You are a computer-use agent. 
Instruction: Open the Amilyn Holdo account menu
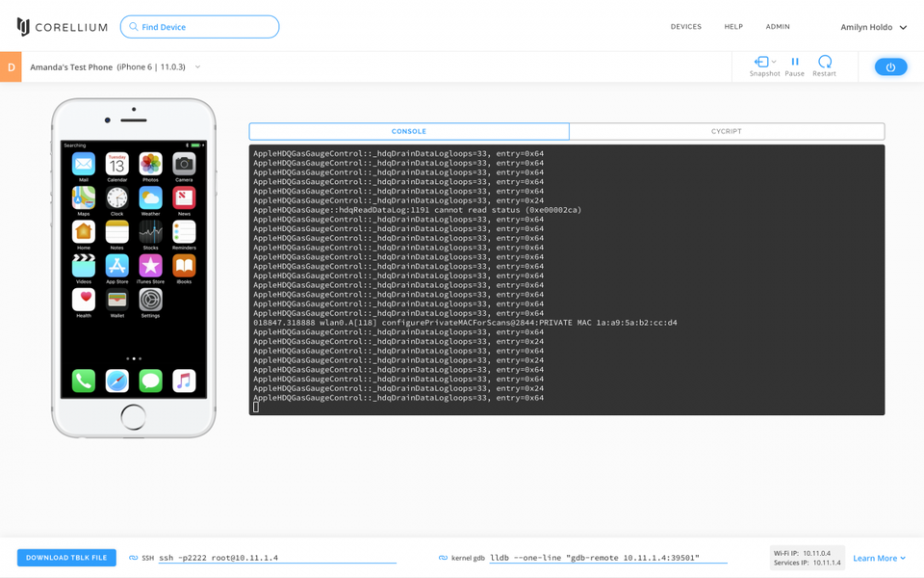872,27
